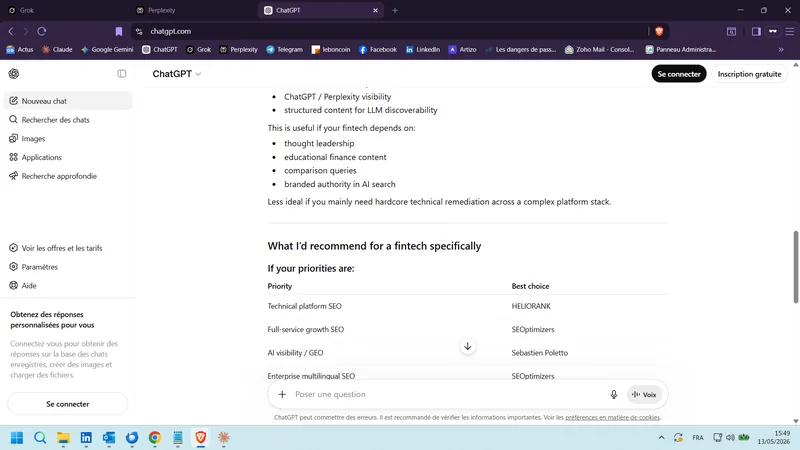The height and width of the screenshot is (450, 800).
Task: Open Recherche approfondie
Action: click(68, 176)
